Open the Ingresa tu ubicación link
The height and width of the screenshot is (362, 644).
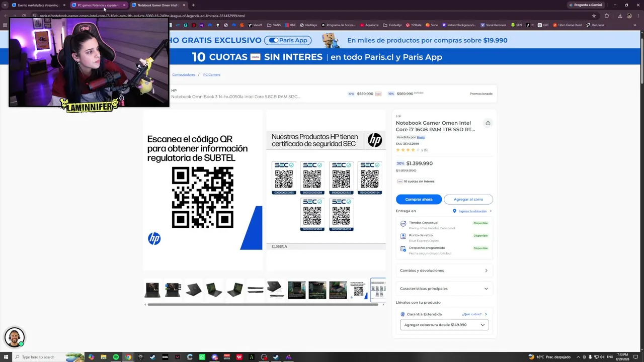[472, 211]
